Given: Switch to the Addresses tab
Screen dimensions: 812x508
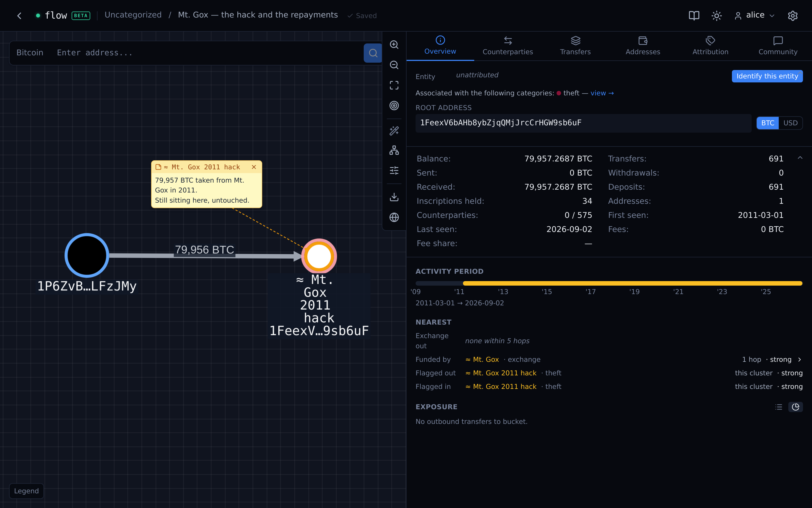Looking at the screenshot, I should pos(643,46).
